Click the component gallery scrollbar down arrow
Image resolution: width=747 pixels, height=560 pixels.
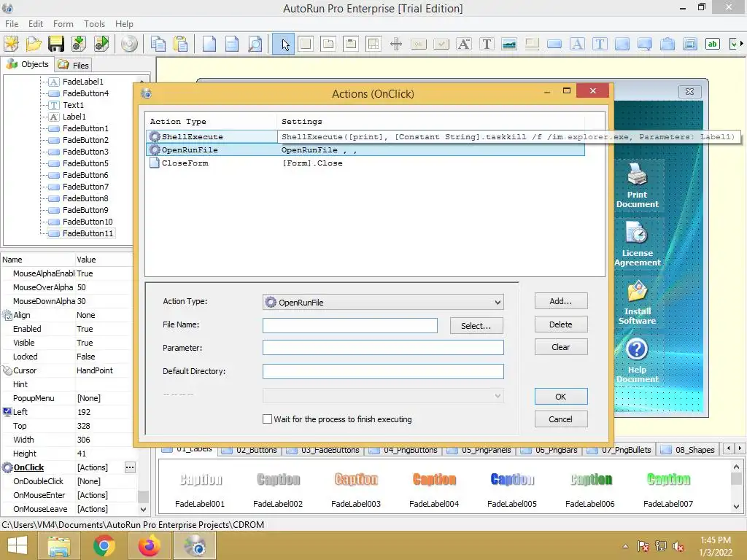pos(737,506)
